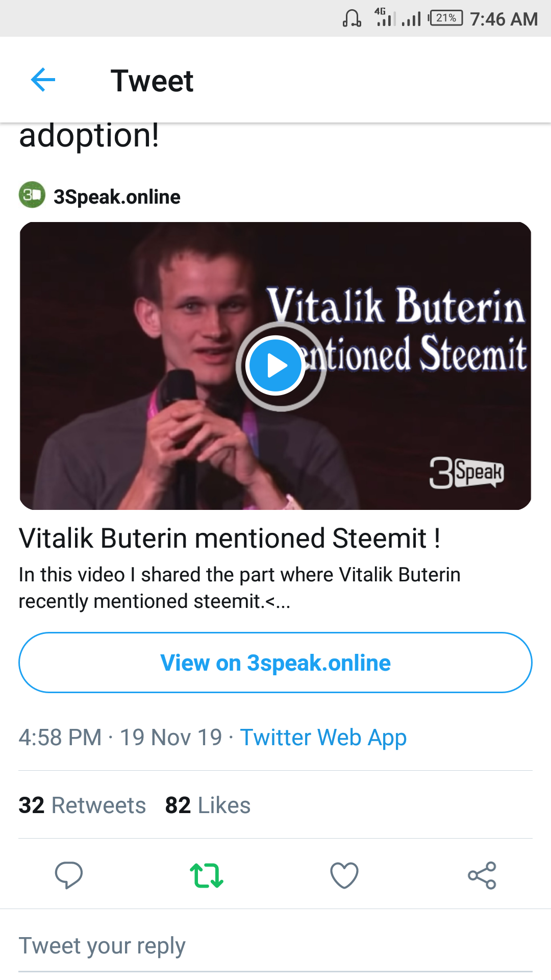Like the tweet with heart icon
This screenshot has height=980, width=551.
point(344,875)
